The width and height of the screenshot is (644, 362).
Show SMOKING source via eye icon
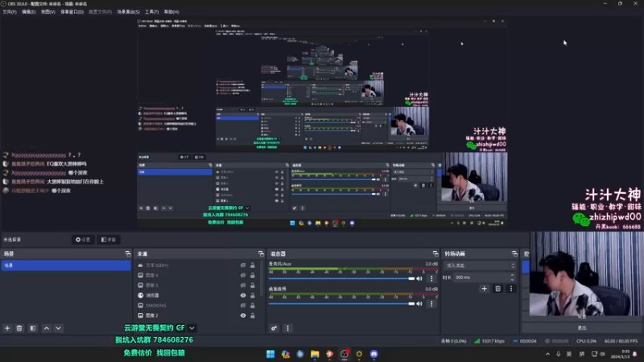click(243, 306)
